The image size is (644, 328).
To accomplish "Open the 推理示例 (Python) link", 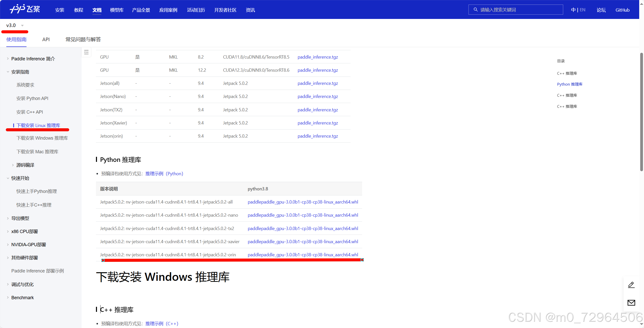I will pos(164,174).
